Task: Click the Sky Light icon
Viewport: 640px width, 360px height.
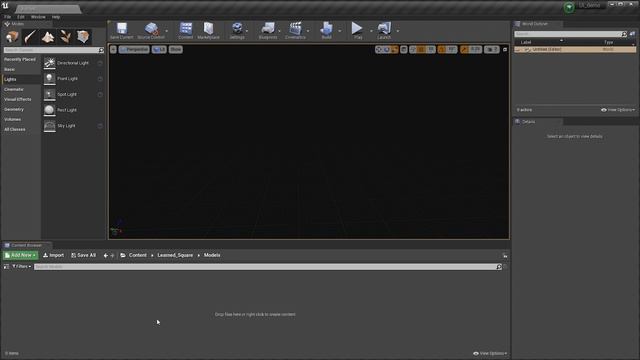Action: coord(49,126)
